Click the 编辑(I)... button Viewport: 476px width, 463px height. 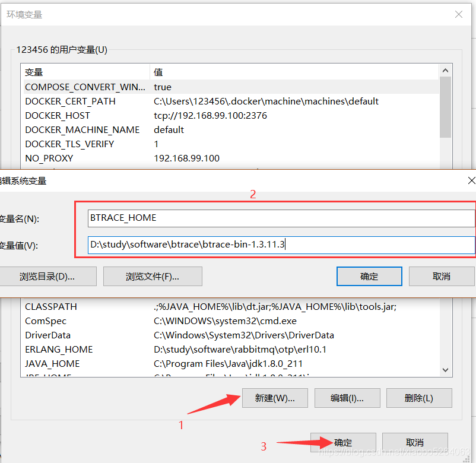(347, 398)
